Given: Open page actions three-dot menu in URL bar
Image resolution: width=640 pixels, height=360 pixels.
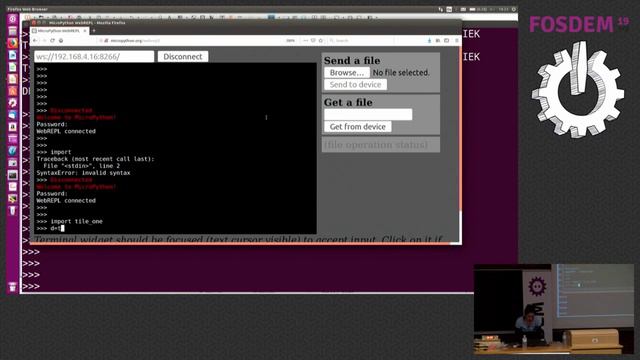Looking at the screenshot, I should pyautogui.click(x=306, y=41).
